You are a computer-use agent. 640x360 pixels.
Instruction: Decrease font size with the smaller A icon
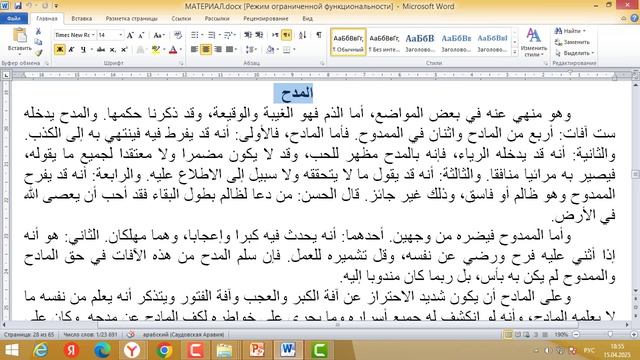(141, 36)
